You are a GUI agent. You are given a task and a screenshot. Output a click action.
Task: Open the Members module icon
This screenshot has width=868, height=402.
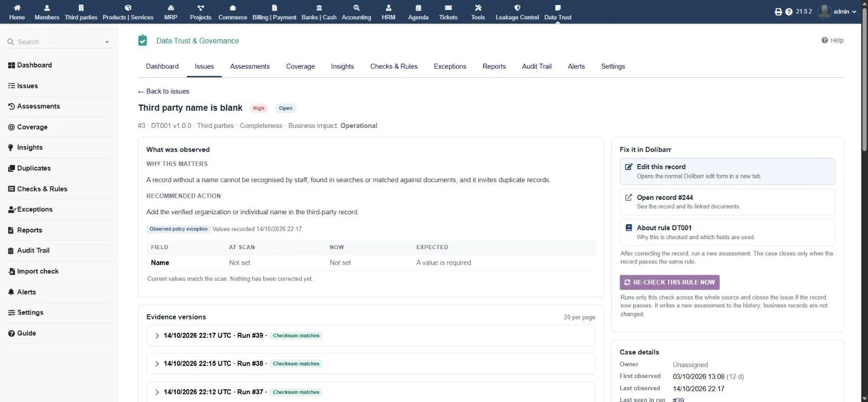pyautogui.click(x=46, y=8)
